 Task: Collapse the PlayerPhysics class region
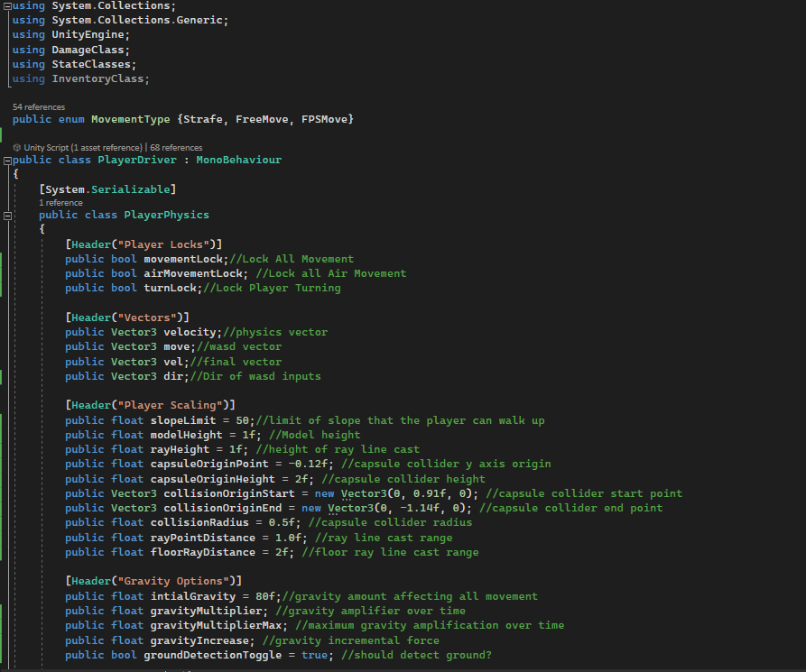point(8,216)
